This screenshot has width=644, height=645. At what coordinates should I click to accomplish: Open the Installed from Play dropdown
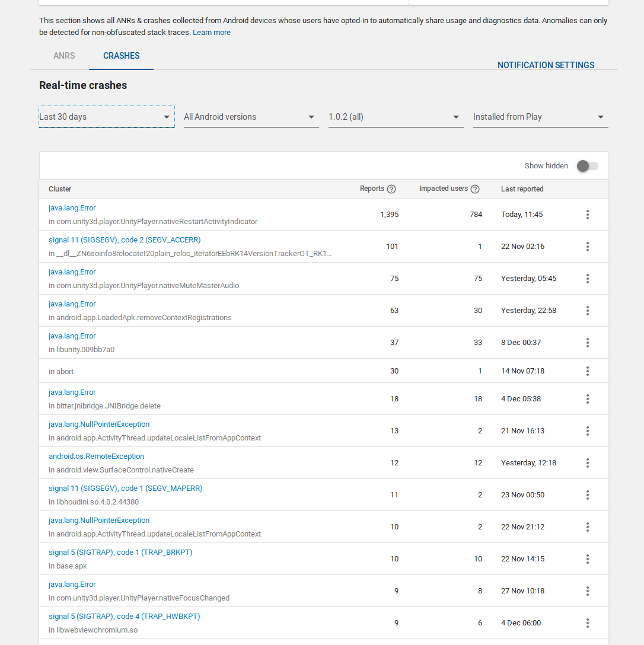click(540, 117)
